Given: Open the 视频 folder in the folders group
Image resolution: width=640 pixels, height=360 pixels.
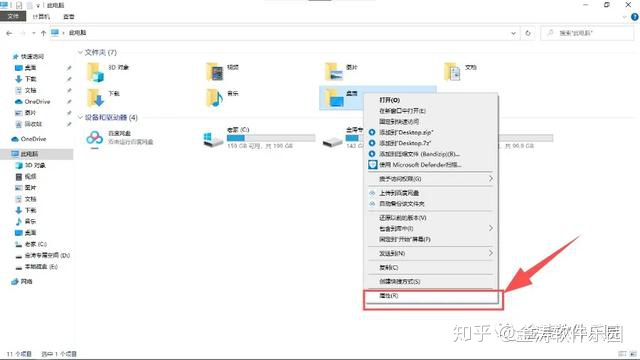Looking at the screenshot, I should [215, 72].
